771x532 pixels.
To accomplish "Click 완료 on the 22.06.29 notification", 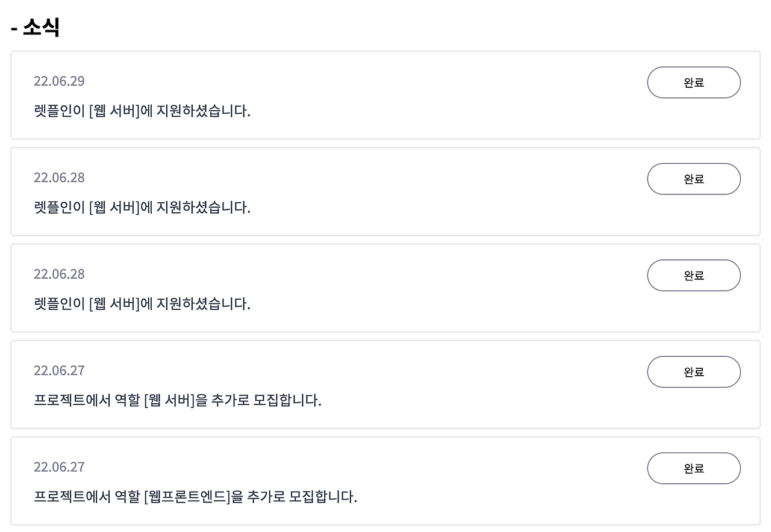I will point(693,82).
